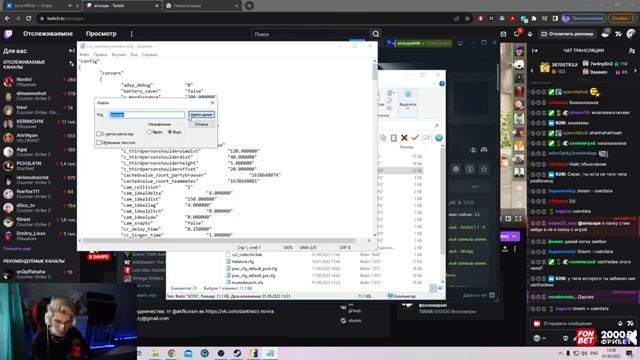Select the Up direction radio button
The width and height of the screenshot is (640, 360).
click(149, 132)
